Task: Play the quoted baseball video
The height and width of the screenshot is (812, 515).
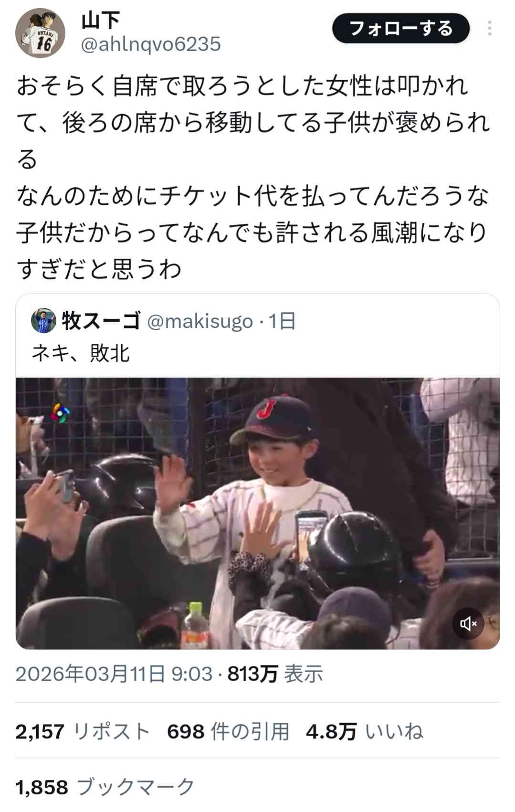Action: pyautogui.click(x=258, y=513)
